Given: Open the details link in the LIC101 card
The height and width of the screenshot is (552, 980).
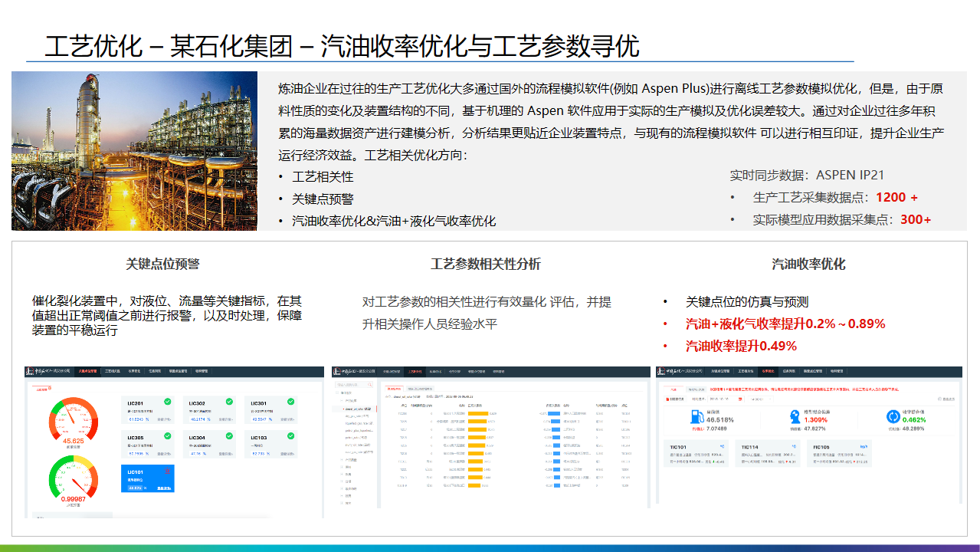Looking at the screenshot, I should (164, 488).
